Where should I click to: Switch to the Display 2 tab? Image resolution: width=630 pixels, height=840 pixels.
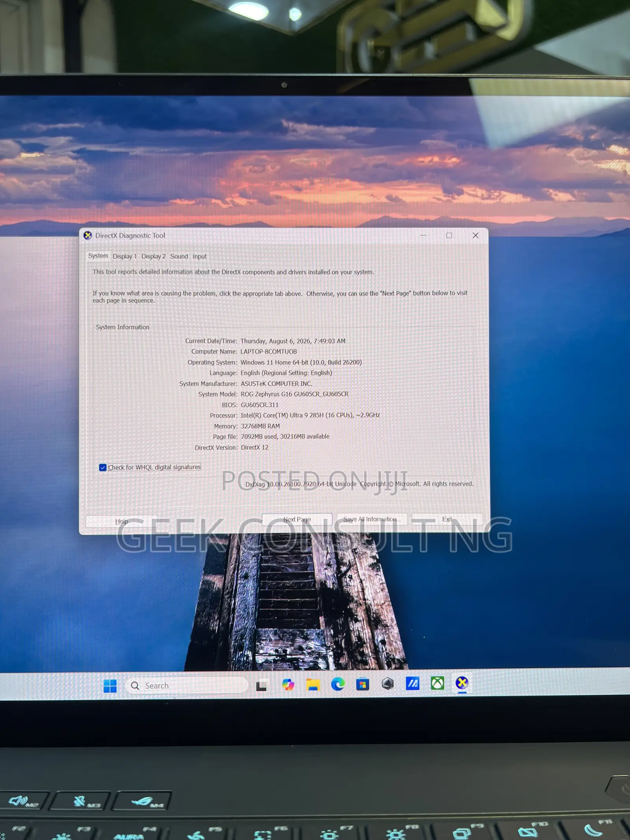[x=154, y=256]
